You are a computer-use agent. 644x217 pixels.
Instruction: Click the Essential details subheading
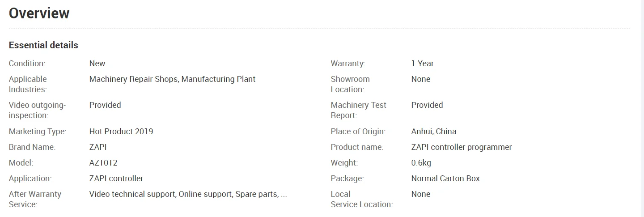(x=43, y=45)
